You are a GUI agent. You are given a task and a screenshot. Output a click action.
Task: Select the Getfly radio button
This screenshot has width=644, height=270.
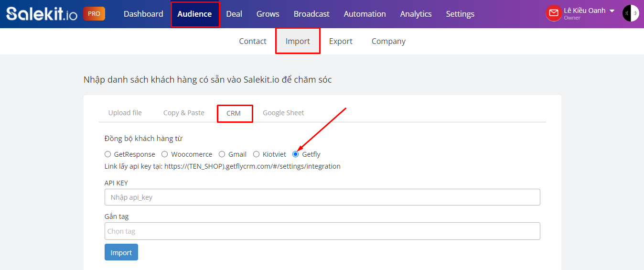[296, 154]
